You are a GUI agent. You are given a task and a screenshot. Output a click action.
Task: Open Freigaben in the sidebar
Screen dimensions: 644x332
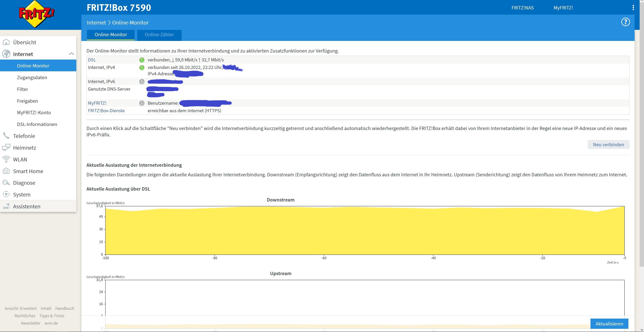[28, 101]
